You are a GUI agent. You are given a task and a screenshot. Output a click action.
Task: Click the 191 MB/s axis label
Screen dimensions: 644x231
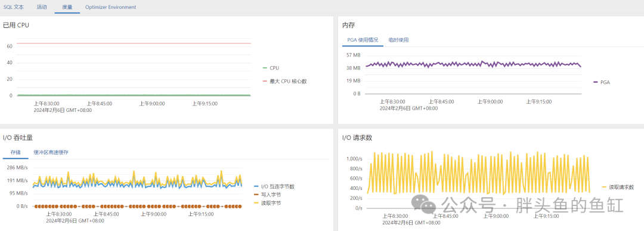point(18,180)
